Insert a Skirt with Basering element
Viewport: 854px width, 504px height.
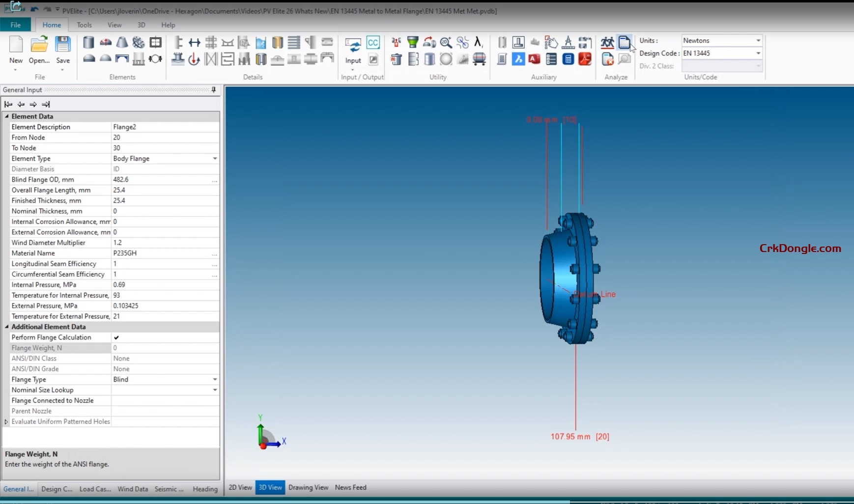(x=139, y=58)
